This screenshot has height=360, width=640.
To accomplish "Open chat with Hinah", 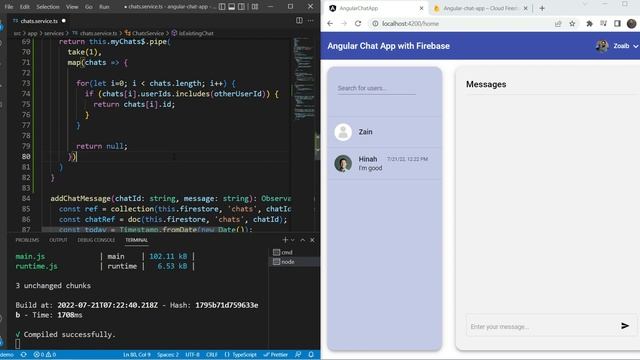I will 384,163.
